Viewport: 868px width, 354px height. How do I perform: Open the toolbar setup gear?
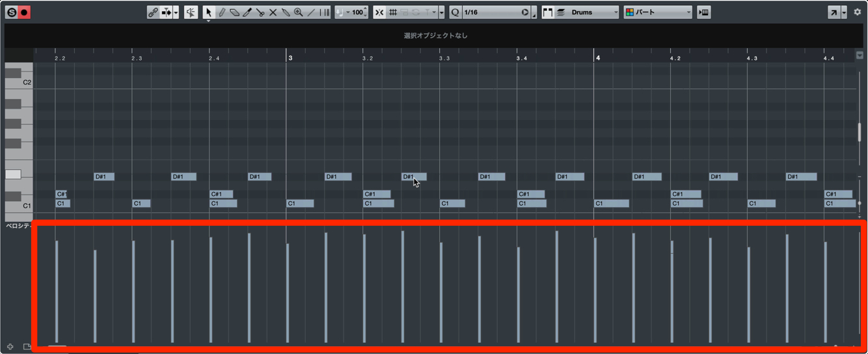click(858, 12)
